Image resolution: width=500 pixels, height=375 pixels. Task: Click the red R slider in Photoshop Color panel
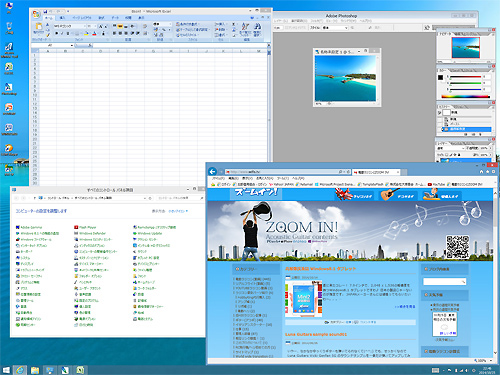465,77
